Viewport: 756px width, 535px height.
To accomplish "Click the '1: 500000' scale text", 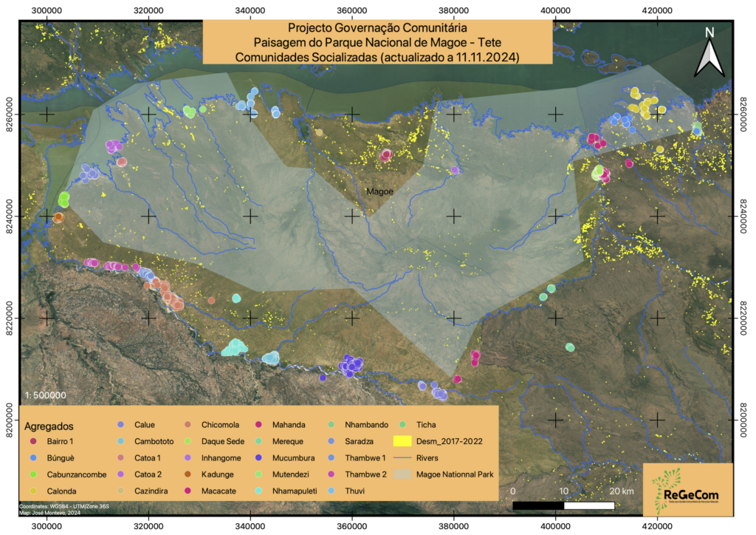I will pyautogui.click(x=45, y=395).
